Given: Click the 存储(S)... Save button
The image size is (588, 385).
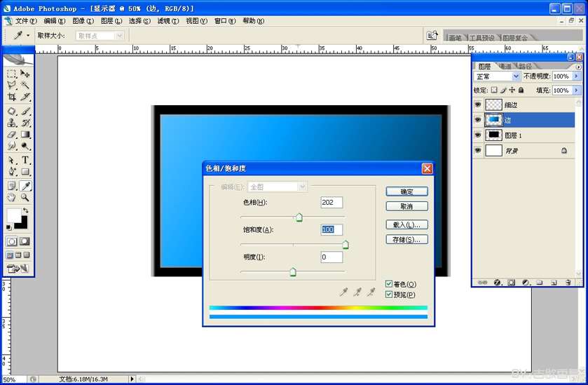Looking at the screenshot, I should [407, 239].
